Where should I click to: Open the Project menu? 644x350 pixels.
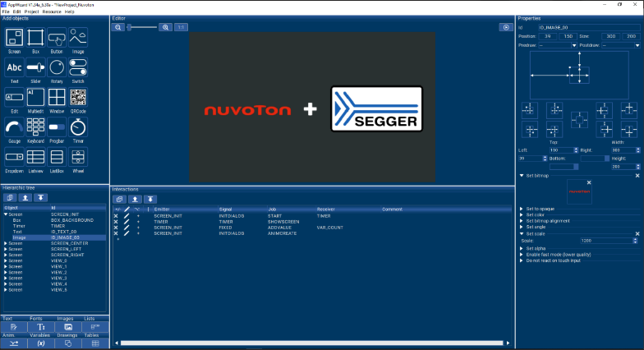click(30, 12)
